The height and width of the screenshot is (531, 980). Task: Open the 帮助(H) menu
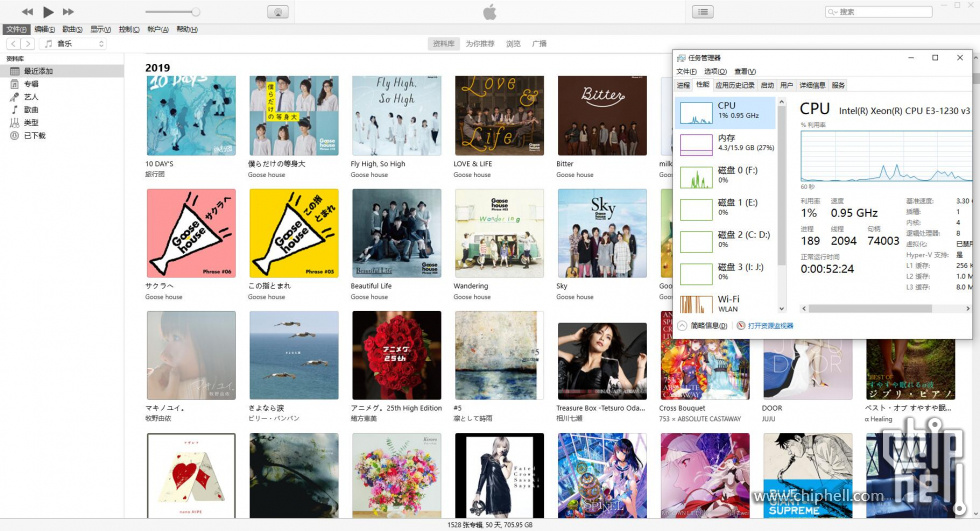click(x=187, y=29)
